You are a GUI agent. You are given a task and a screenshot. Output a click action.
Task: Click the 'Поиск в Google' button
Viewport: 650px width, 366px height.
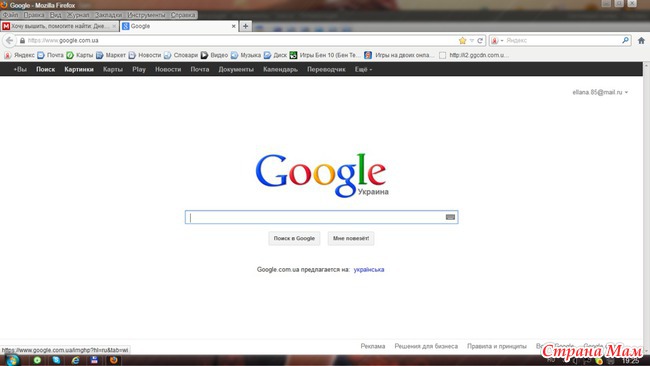[294, 238]
